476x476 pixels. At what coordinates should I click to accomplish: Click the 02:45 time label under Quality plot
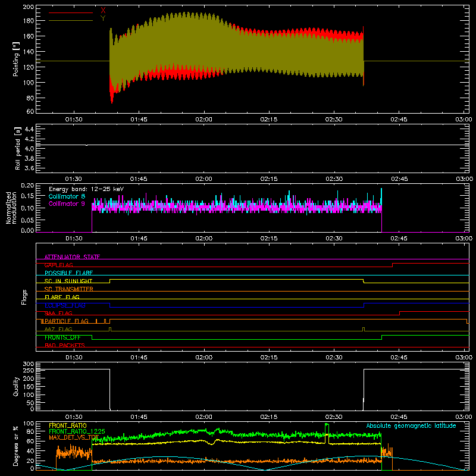click(399, 417)
